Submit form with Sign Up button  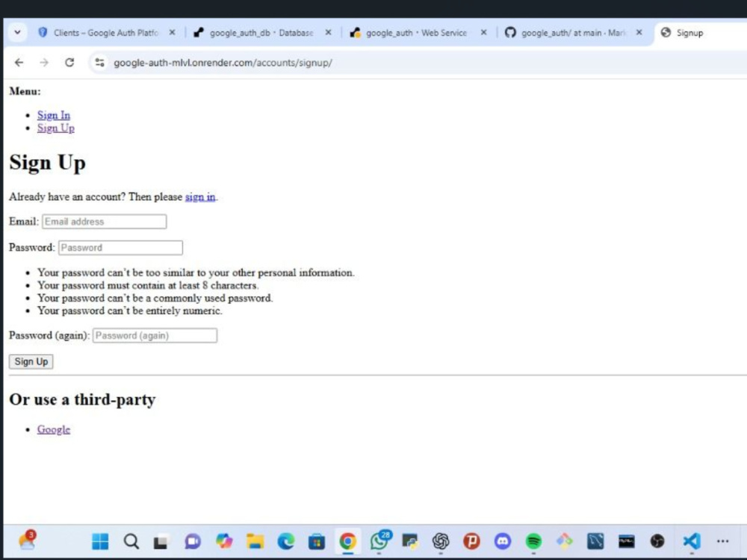[x=31, y=361]
